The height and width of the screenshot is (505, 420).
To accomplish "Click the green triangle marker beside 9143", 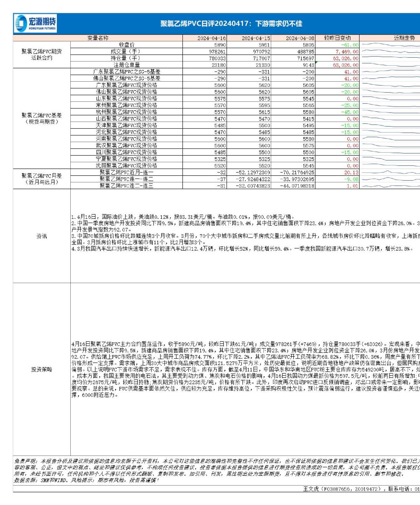I will (316, 63).
